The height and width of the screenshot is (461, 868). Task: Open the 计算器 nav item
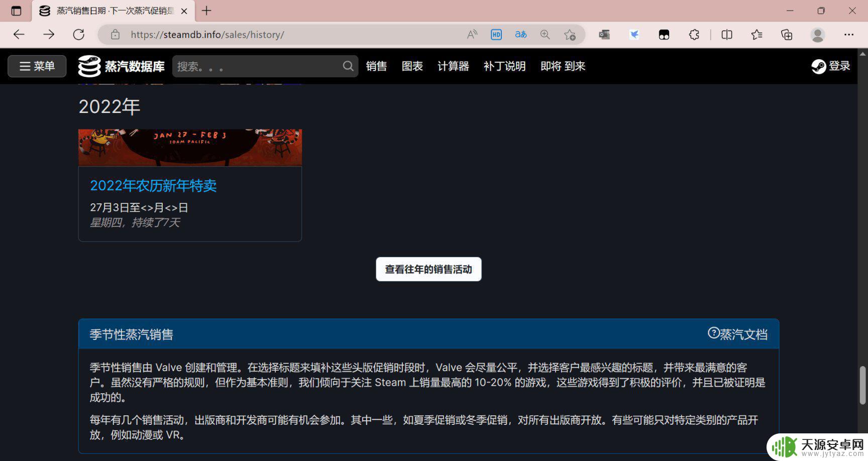453,66
